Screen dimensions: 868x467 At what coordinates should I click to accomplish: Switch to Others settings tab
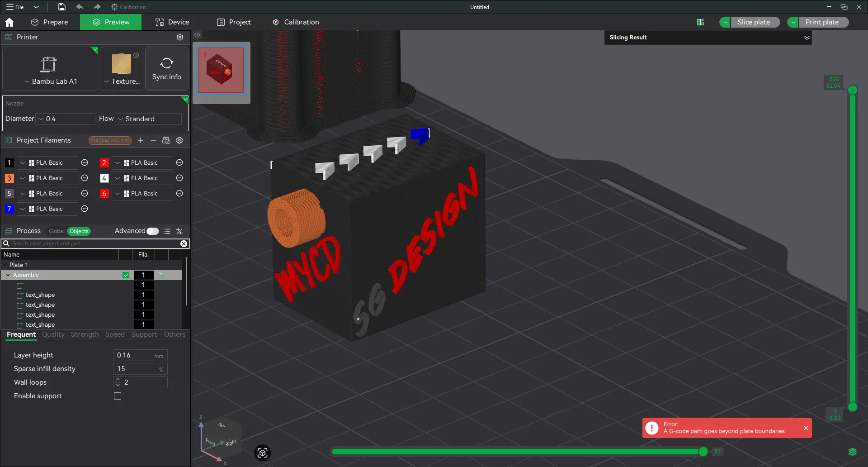(x=175, y=334)
